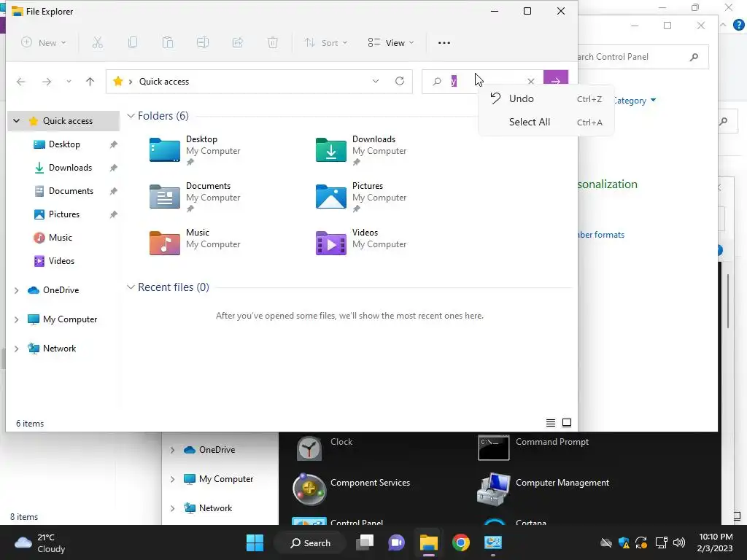Clear the search box with X
The image size is (747, 560).
[x=531, y=82]
